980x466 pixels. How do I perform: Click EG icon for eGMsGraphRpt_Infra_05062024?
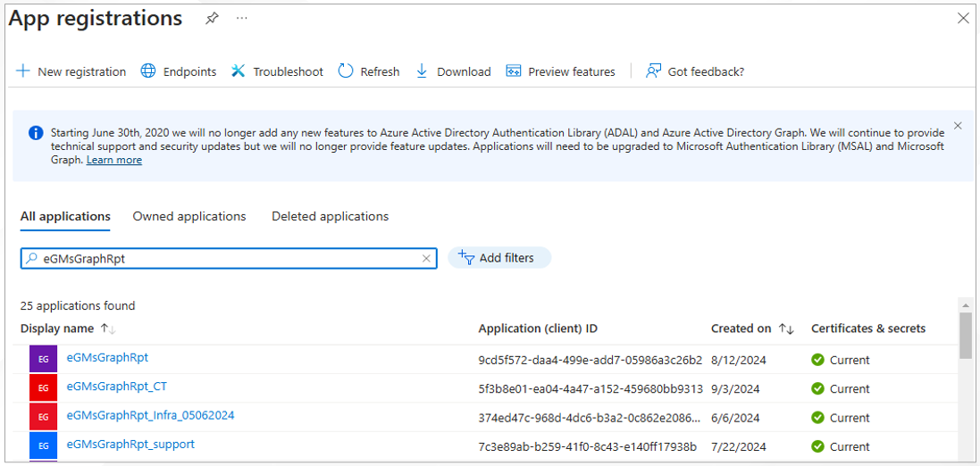[43, 417]
